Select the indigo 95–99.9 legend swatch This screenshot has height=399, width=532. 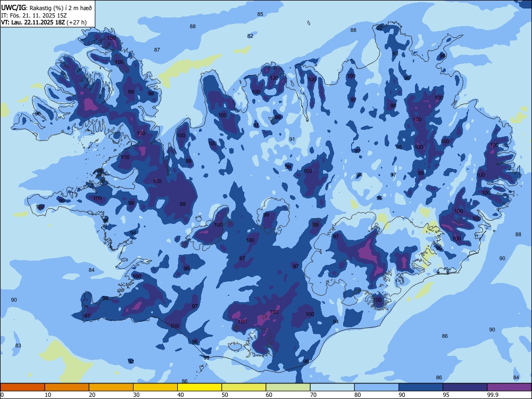[x=465, y=387]
